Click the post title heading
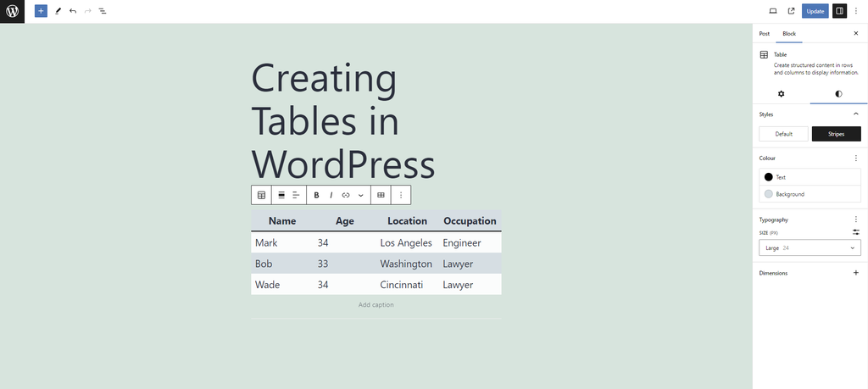The width and height of the screenshot is (868, 389). tap(343, 120)
